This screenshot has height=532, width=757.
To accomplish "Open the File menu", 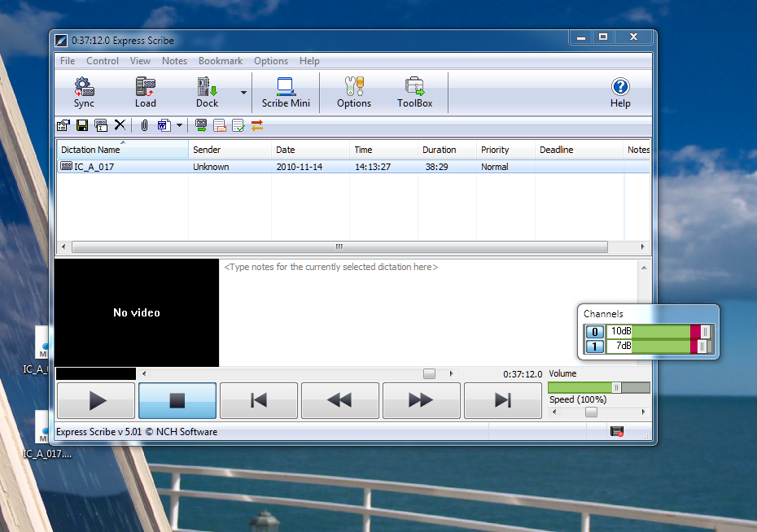I will coord(68,61).
